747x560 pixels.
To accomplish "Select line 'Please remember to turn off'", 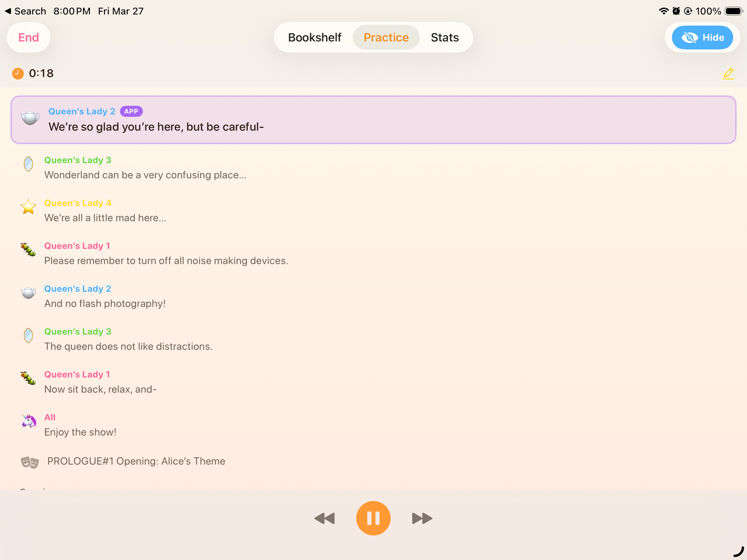I will [166, 260].
